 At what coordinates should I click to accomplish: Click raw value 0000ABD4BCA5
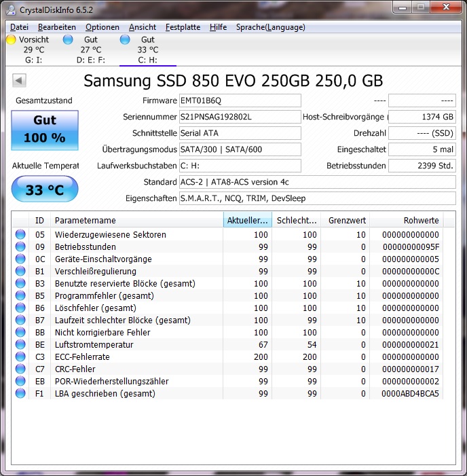pyautogui.click(x=410, y=394)
